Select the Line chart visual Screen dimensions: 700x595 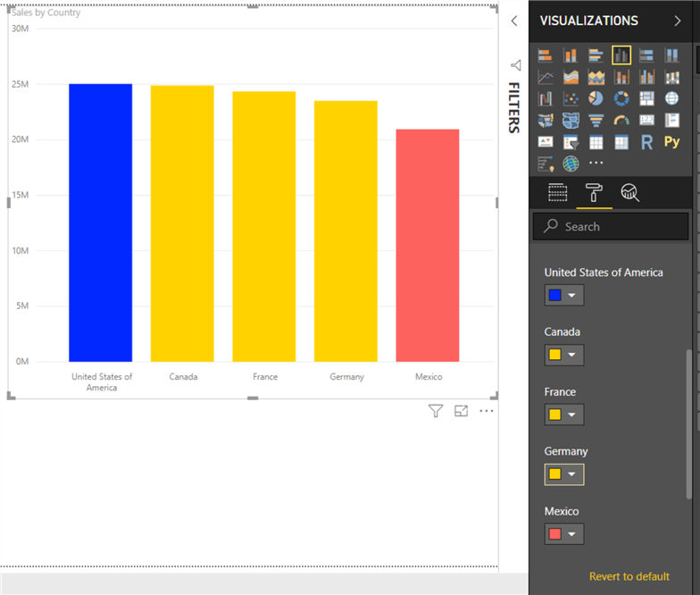545,77
